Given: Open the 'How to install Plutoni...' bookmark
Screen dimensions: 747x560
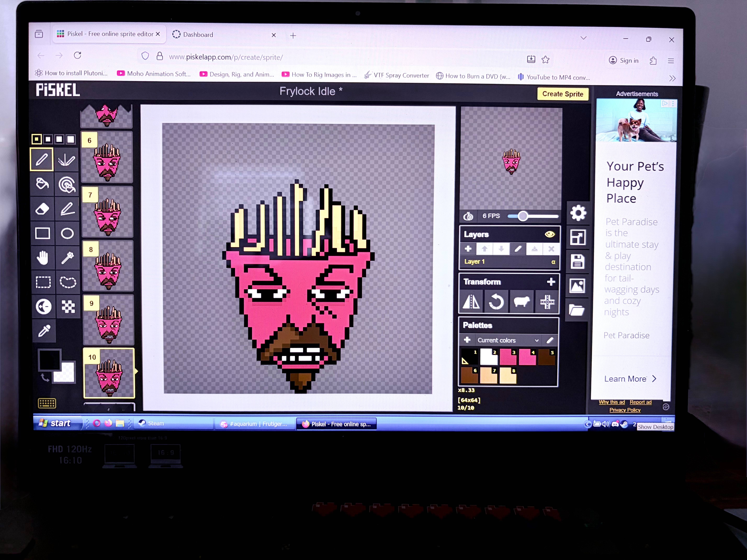Looking at the screenshot, I should [x=72, y=73].
